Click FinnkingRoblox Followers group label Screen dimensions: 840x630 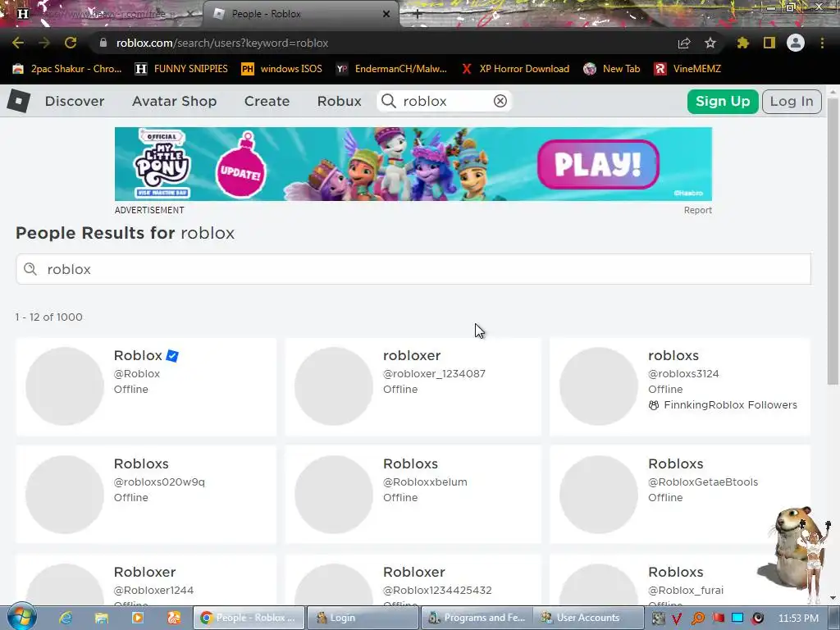click(x=730, y=405)
